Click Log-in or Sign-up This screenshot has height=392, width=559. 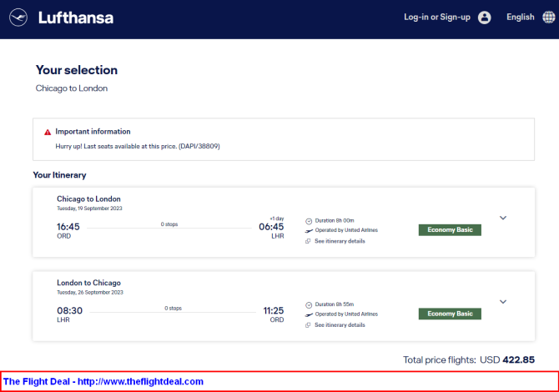[x=436, y=18]
